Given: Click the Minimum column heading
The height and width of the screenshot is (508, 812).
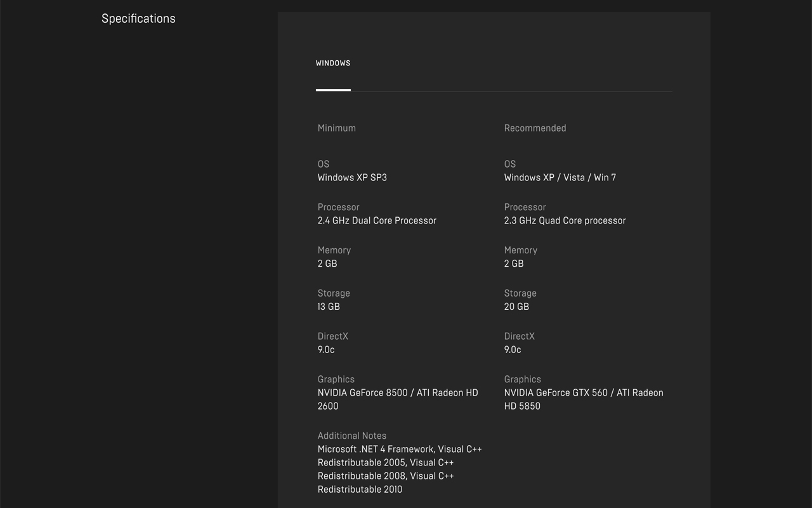Looking at the screenshot, I should pyautogui.click(x=336, y=128).
